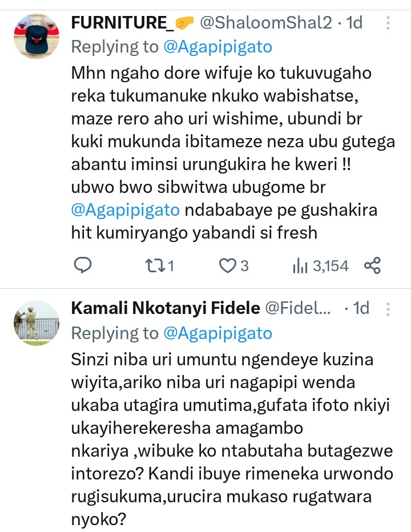
Task: Share the FURNITURE_ tweet
Action: click(372, 265)
